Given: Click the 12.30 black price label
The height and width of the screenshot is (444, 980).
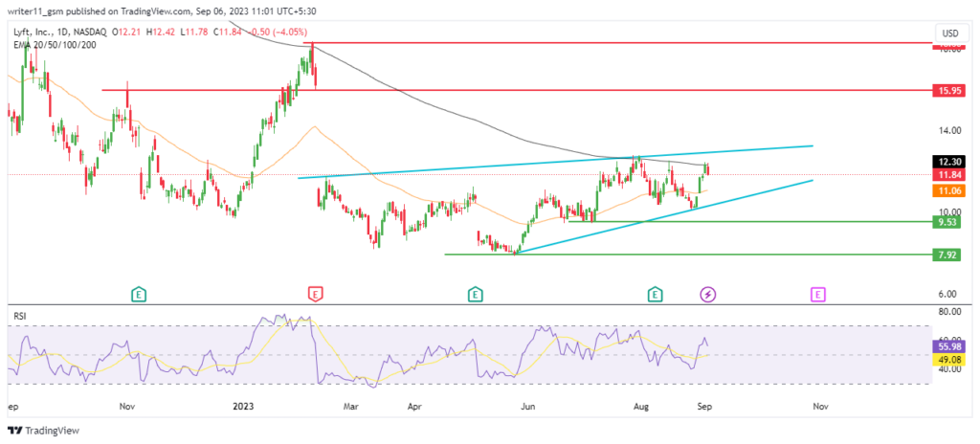Looking at the screenshot, I should (948, 162).
